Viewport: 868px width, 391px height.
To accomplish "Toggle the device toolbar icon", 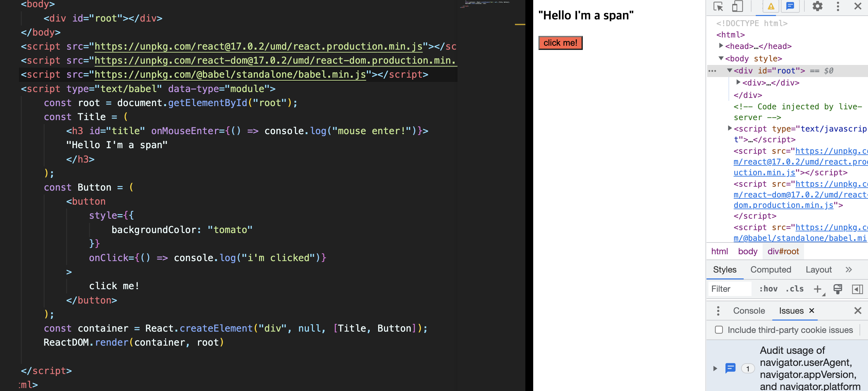I will click(x=737, y=7).
